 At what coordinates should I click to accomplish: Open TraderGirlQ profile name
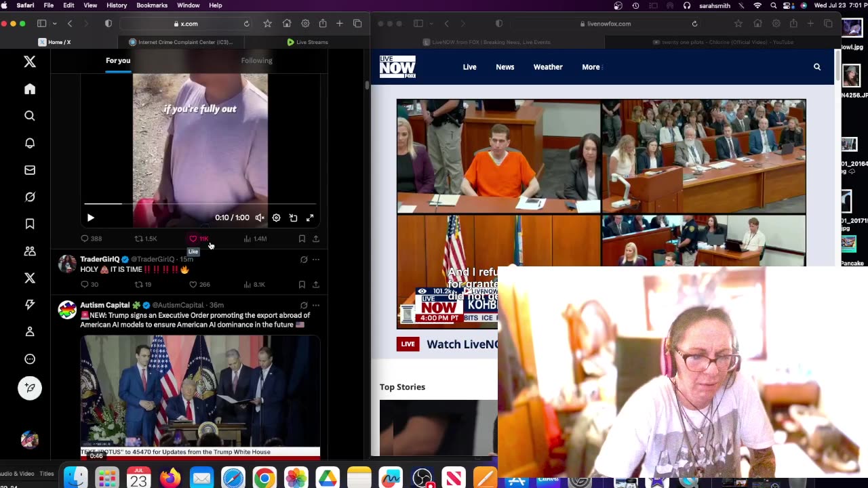(x=100, y=260)
